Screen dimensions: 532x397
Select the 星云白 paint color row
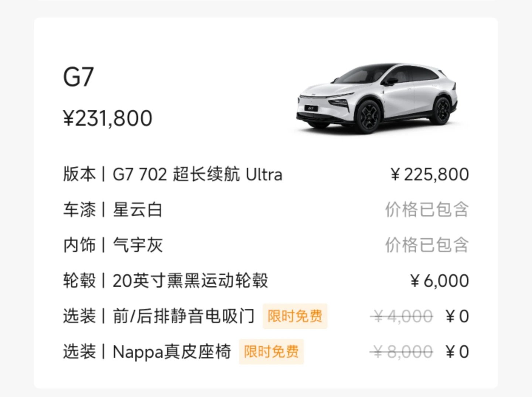(x=137, y=210)
